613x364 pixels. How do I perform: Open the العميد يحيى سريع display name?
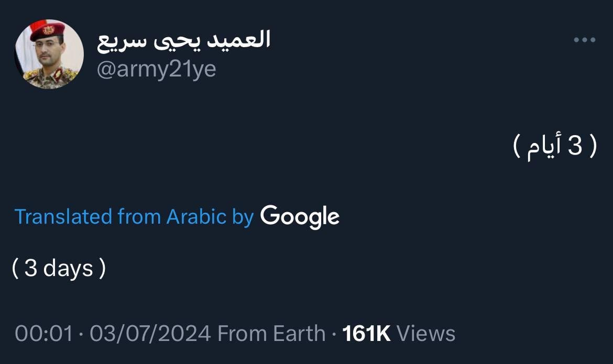[x=183, y=41]
